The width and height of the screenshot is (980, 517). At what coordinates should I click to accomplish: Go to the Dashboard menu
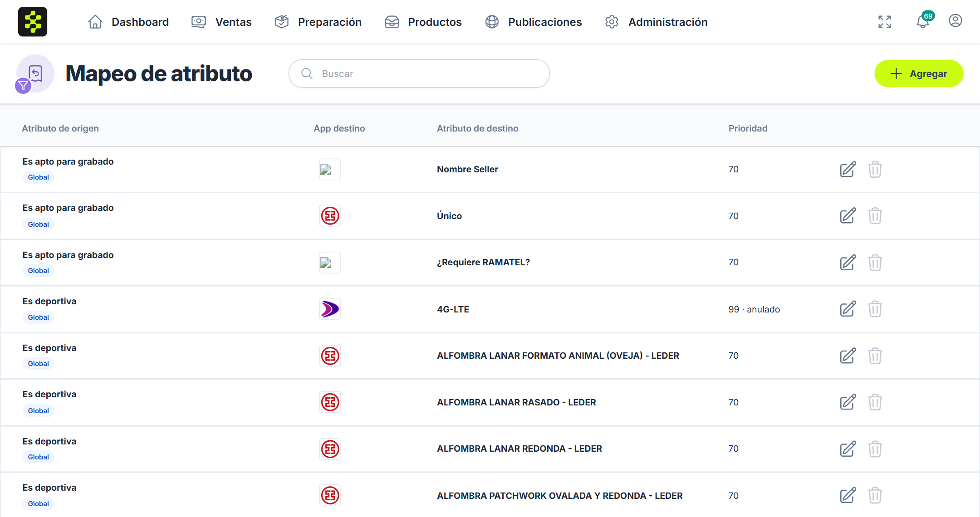click(x=128, y=22)
